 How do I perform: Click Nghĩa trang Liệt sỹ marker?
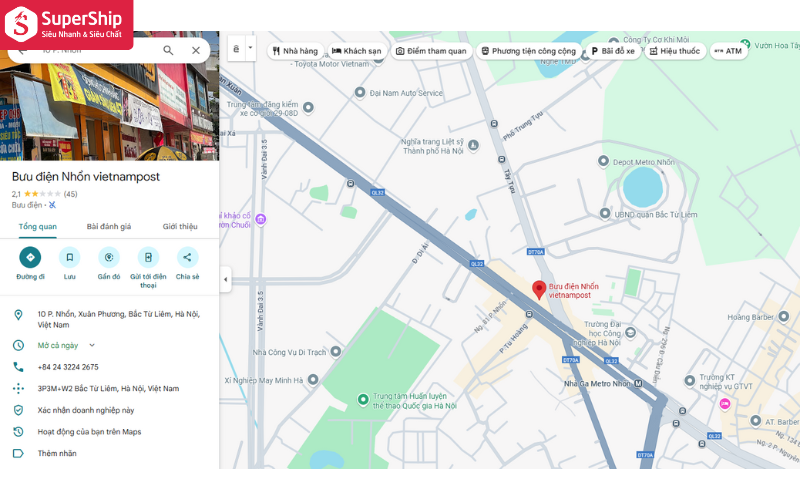(473, 145)
